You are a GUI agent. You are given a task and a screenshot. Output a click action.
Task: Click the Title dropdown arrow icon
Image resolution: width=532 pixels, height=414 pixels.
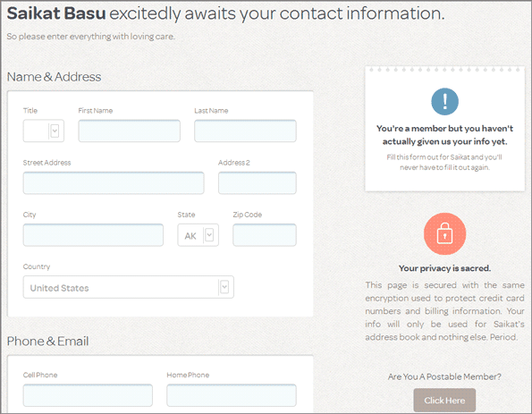point(55,131)
